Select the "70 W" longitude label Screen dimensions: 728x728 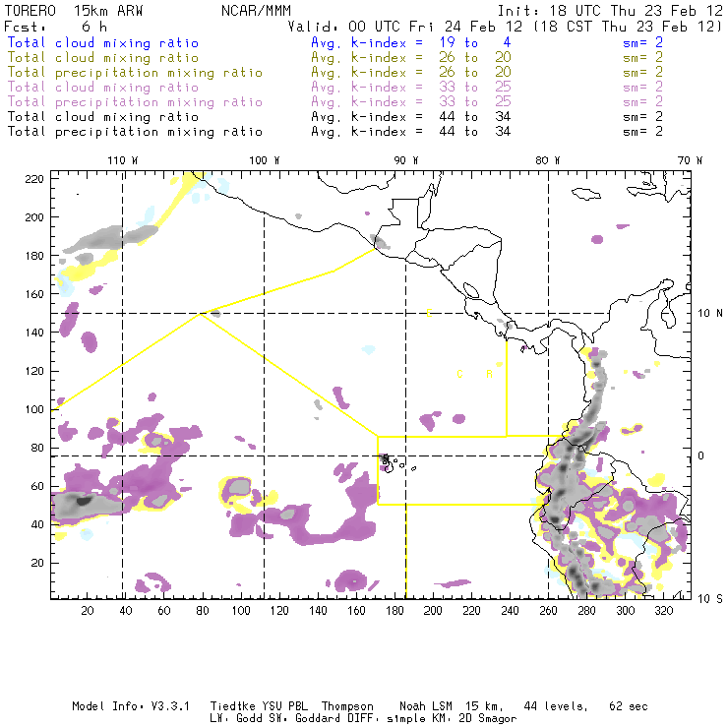(x=690, y=160)
